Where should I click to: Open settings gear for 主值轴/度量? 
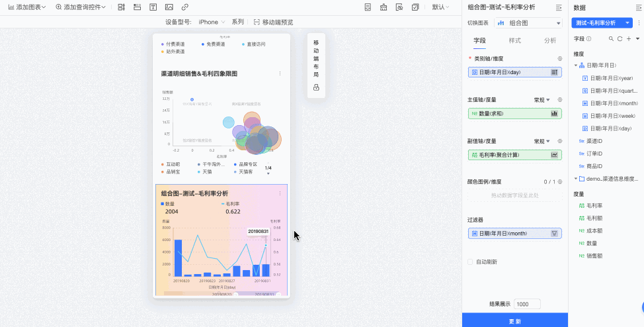coord(560,100)
